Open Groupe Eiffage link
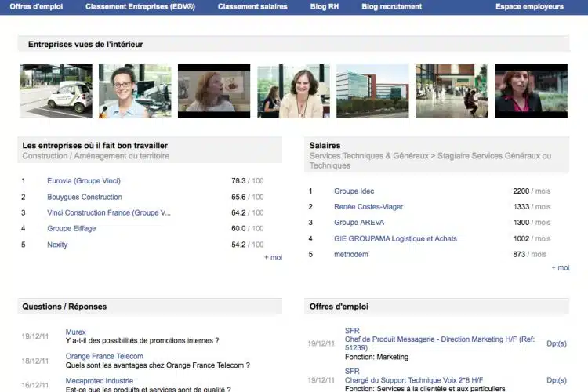 71,228
